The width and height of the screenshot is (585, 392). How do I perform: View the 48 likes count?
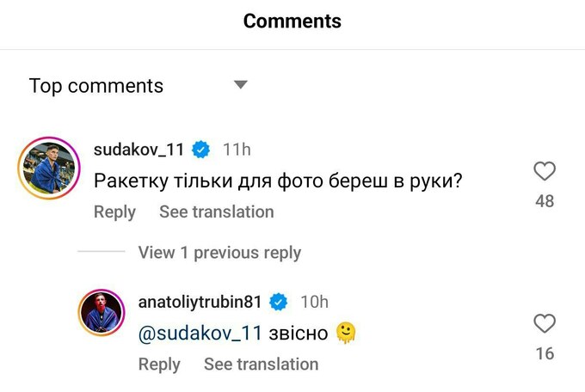click(544, 202)
